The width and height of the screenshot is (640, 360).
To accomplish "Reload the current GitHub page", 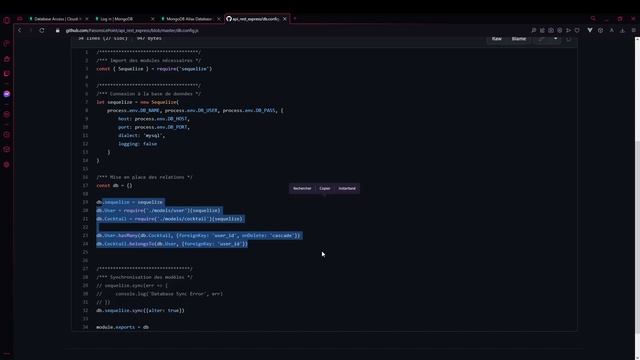I will click(x=42, y=30).
